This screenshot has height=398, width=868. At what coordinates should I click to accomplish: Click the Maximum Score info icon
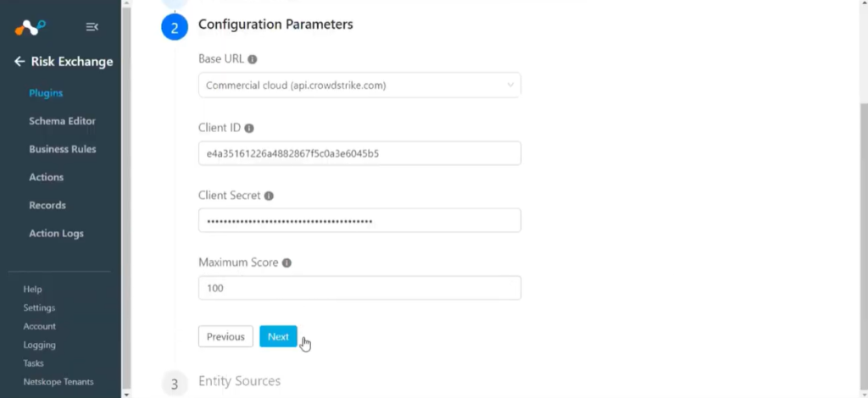coord(287,263)
